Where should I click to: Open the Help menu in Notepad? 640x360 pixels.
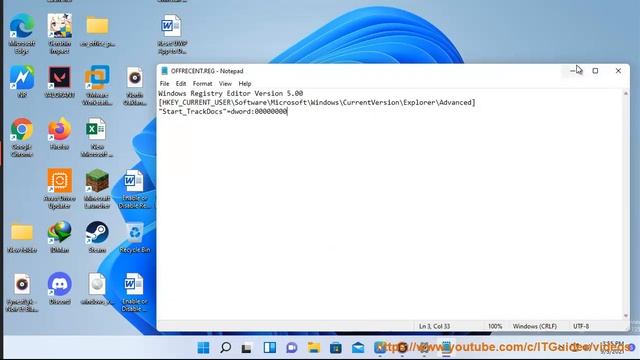(244, 84)
